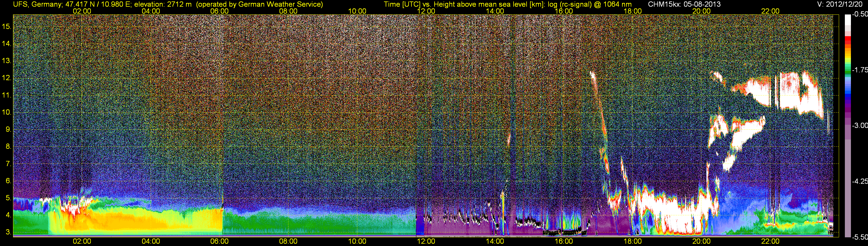Image resolution: width=868 pixels, height=246 pixels.
Task: Click the 14:00 label on the top time axis
Action: (495, 11)
